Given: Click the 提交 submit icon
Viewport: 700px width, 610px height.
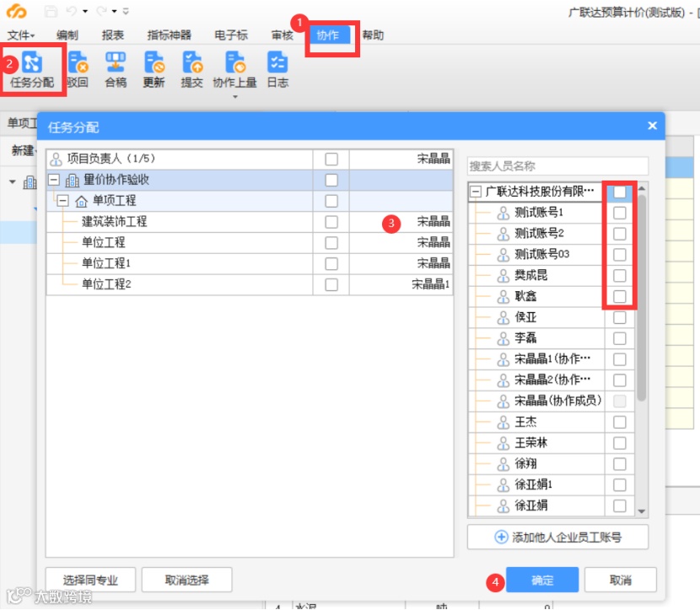Looking at the screenshot, I should coord(192,62).
